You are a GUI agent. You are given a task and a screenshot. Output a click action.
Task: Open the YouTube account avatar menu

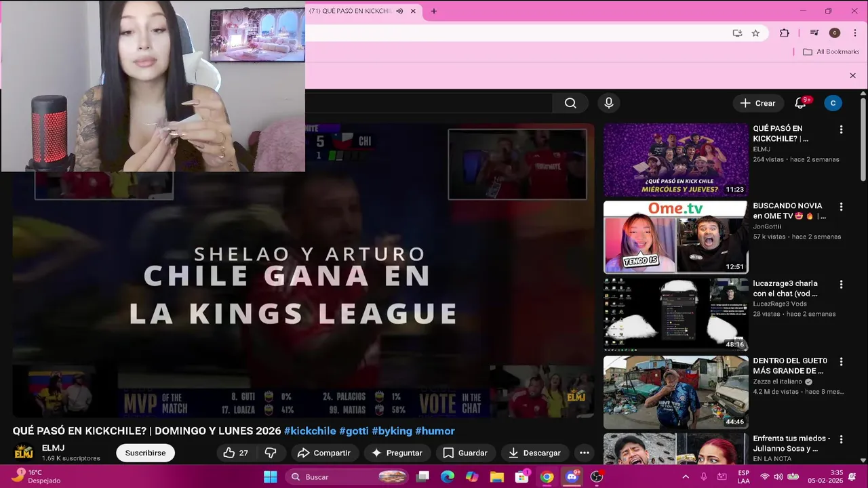(x=833, y=103)
